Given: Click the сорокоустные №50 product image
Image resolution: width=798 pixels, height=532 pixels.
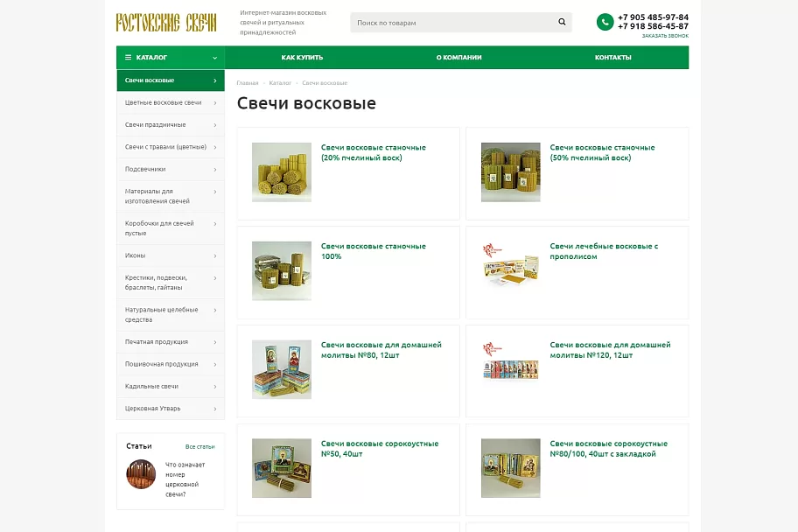Looking at the screenshot, I should click(282, 468).
